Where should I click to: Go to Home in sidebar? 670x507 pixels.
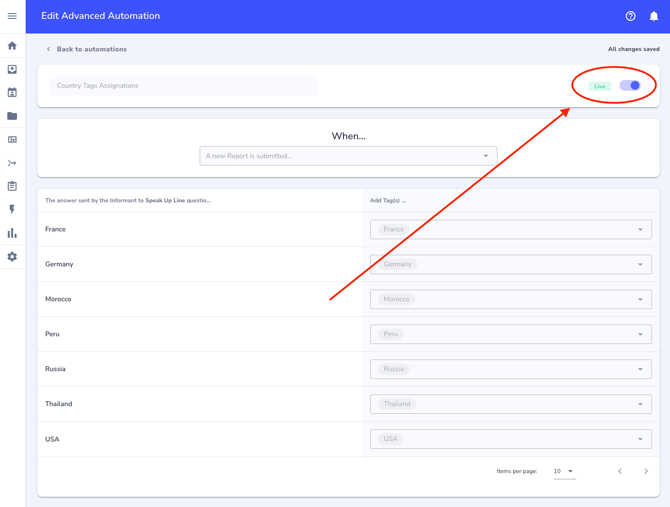click(12, 46)
